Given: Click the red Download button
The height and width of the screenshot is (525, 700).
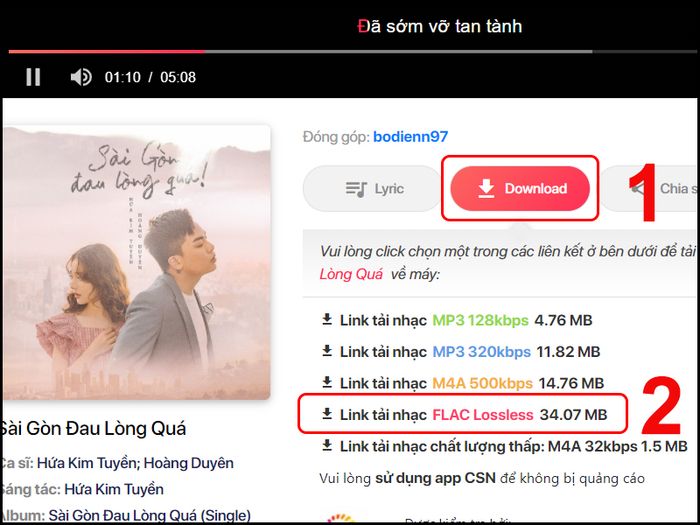Looking at the screenshot, I should 520,188.
